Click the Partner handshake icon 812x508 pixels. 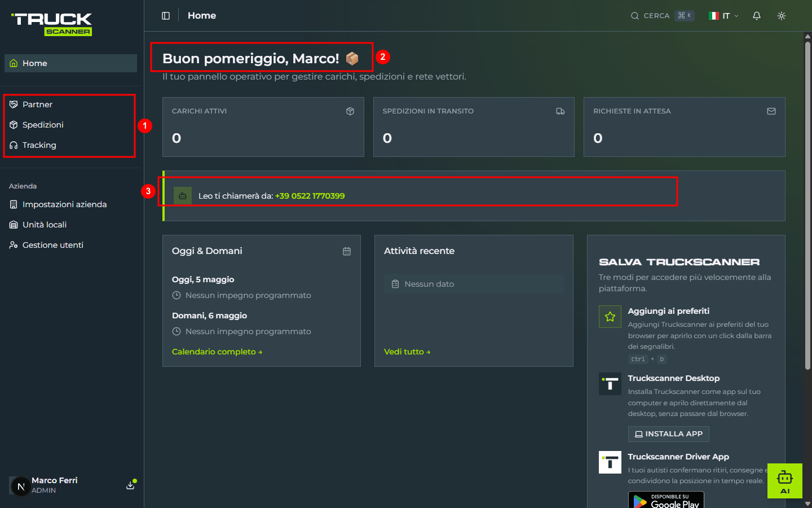click(14, 104)
